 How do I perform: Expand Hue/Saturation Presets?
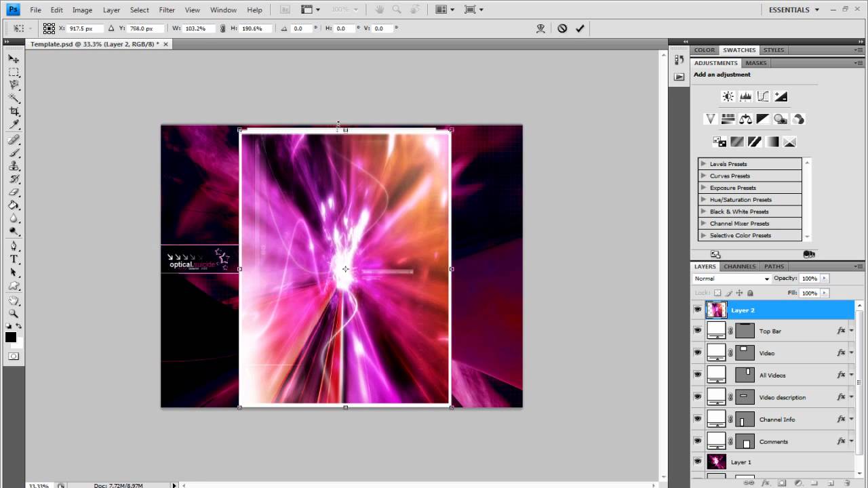coord(703,200)
